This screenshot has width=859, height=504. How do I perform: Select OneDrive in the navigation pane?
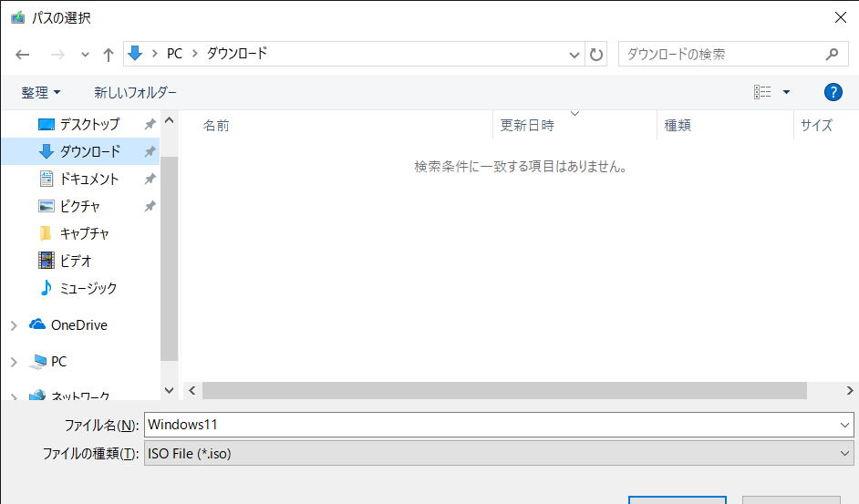click(79, 325)
